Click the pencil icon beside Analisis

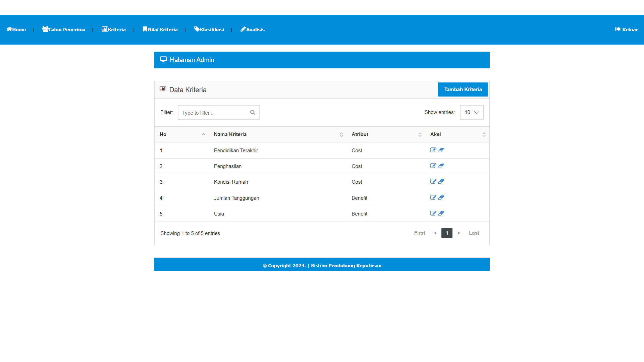(x=243, y=29)
